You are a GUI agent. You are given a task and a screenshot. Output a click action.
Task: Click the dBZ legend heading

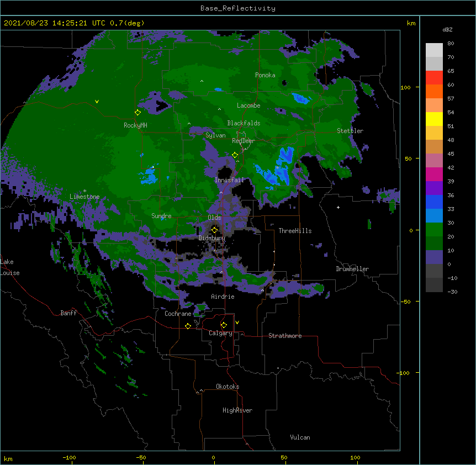pos(447,29)
